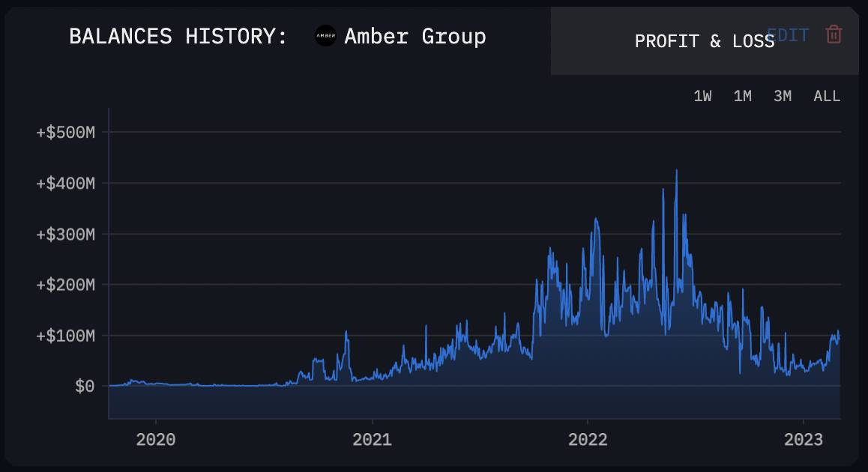Click the Amber Group logo icon
Screen dimensions: 868x472
pyautogui.click(x=325, y=36)
